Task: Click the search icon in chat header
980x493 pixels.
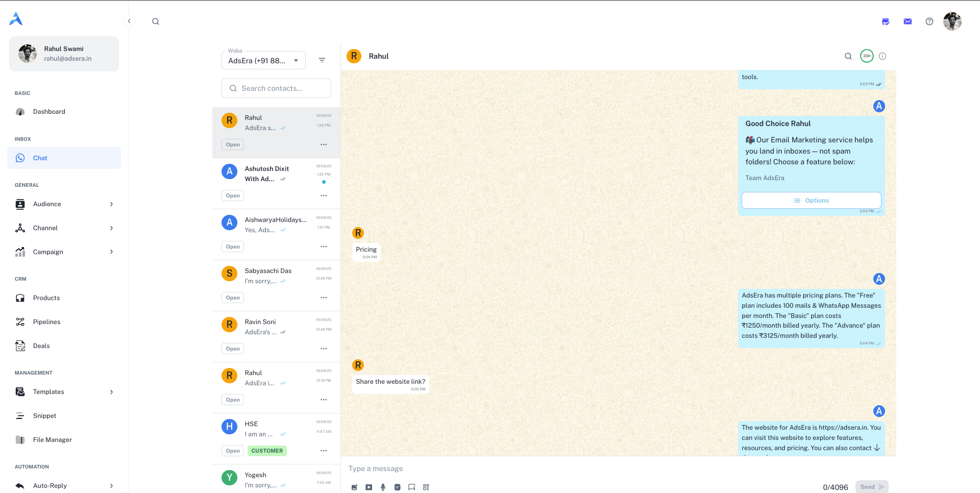Action: (x=848, y=56)
